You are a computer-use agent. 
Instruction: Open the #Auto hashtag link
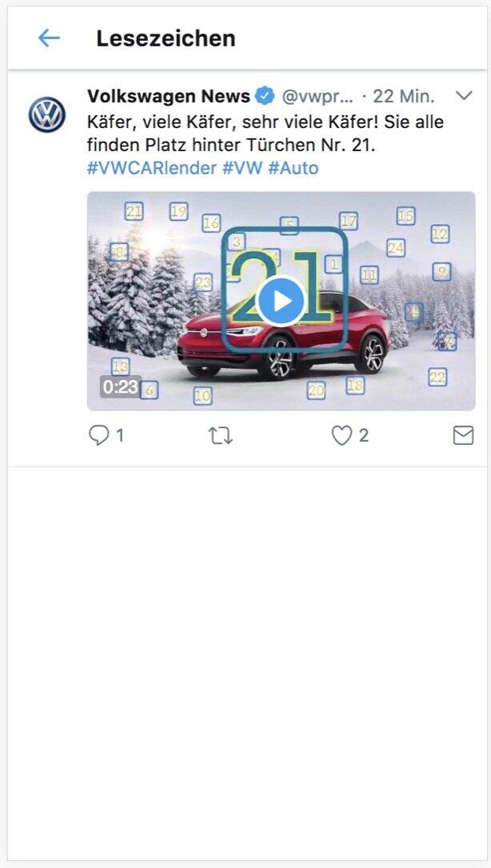pos(293,168)
